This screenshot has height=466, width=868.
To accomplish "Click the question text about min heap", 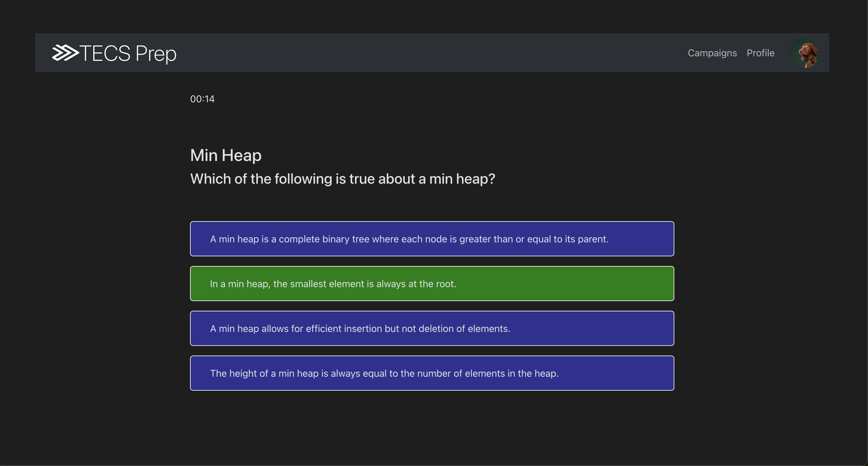I will (x=342, y=179).
